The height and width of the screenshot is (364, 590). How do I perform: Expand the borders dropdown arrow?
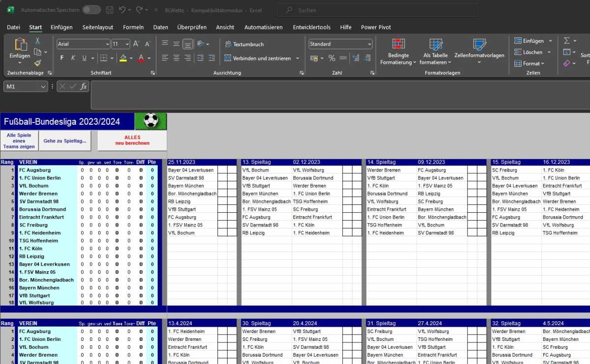click(112, 58)
